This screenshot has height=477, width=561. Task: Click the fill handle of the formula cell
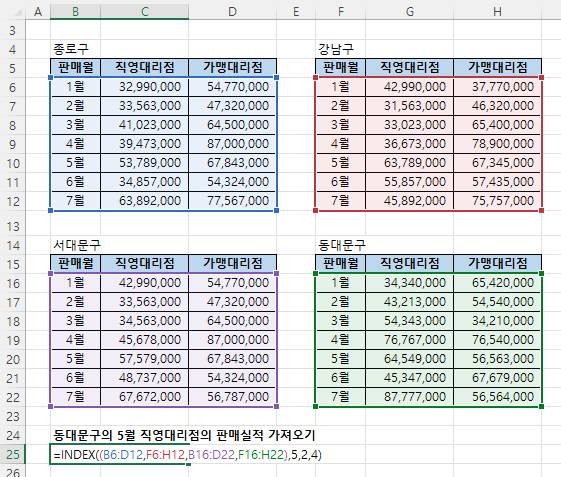pos(189,464)
